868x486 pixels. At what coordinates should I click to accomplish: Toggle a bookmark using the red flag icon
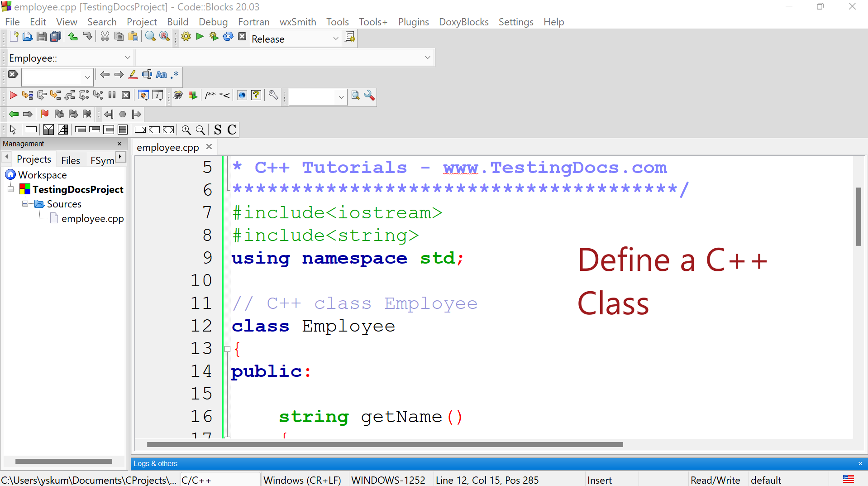click(44, 114)
